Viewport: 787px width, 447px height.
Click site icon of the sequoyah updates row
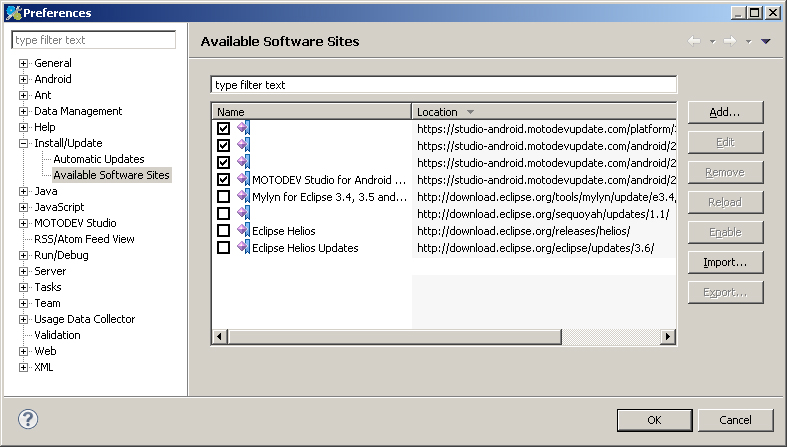[243, 213]
